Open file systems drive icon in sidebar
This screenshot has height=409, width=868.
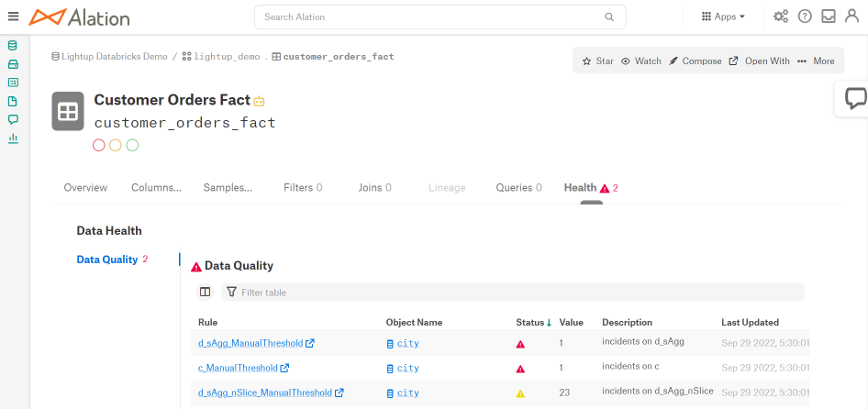[13, 64]
